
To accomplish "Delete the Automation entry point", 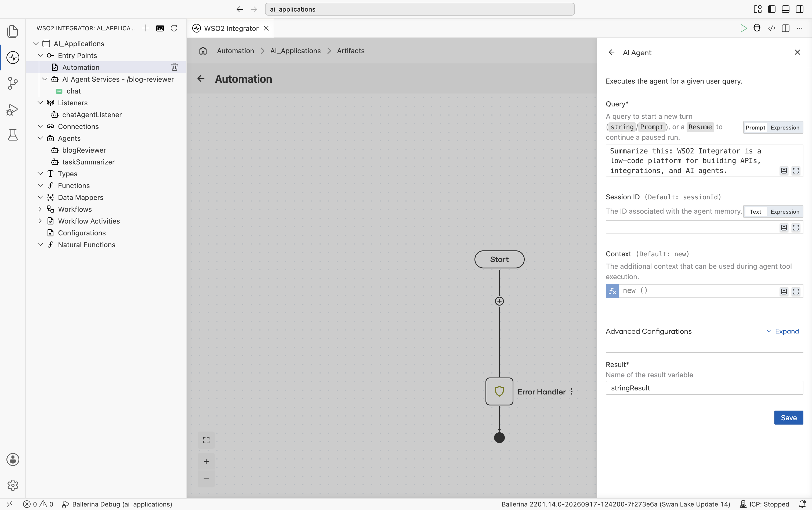I will click(x=174, y=67).
